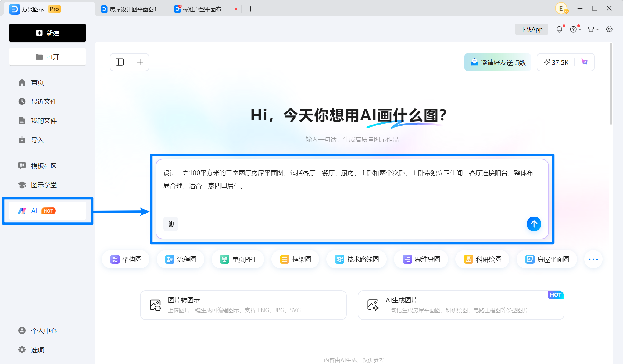Screen dimensions: 623x364
Task: Switch to 标准户型平面布... tab
Action: (204, 9)
